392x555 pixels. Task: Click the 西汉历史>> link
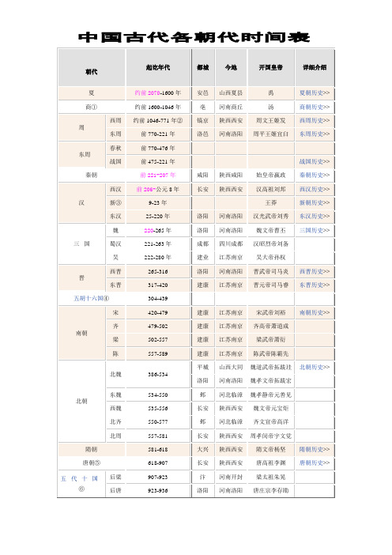(x=315, y=190)
